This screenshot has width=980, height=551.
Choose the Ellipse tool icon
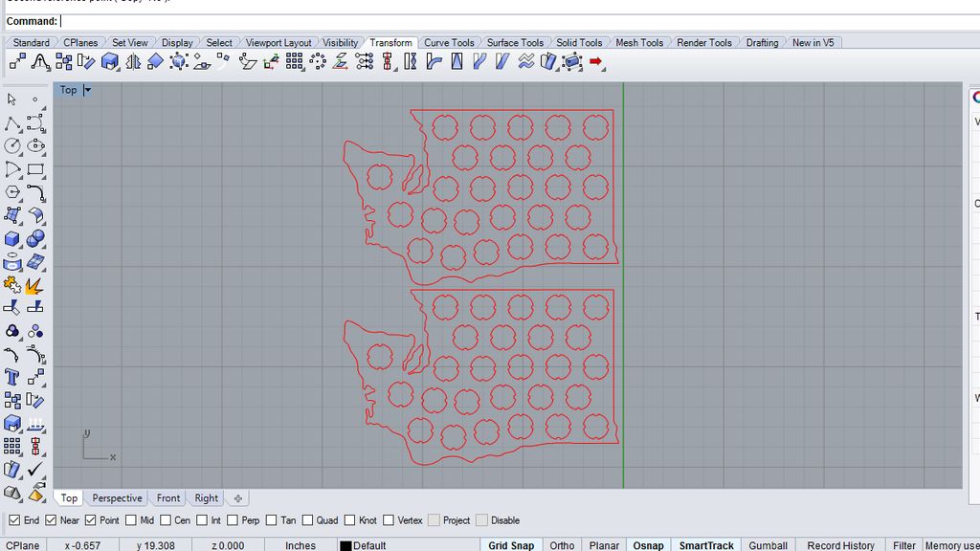(35, 146)
